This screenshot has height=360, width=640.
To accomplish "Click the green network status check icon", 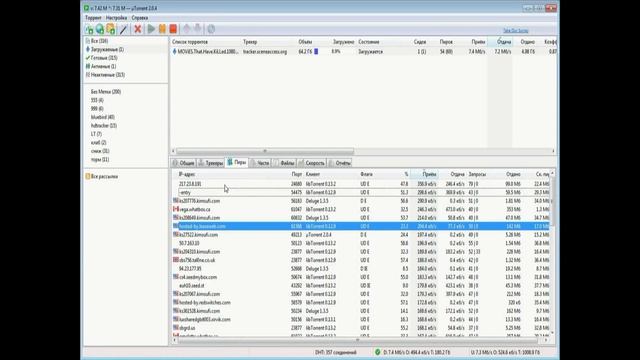I will tap(378, 352).
